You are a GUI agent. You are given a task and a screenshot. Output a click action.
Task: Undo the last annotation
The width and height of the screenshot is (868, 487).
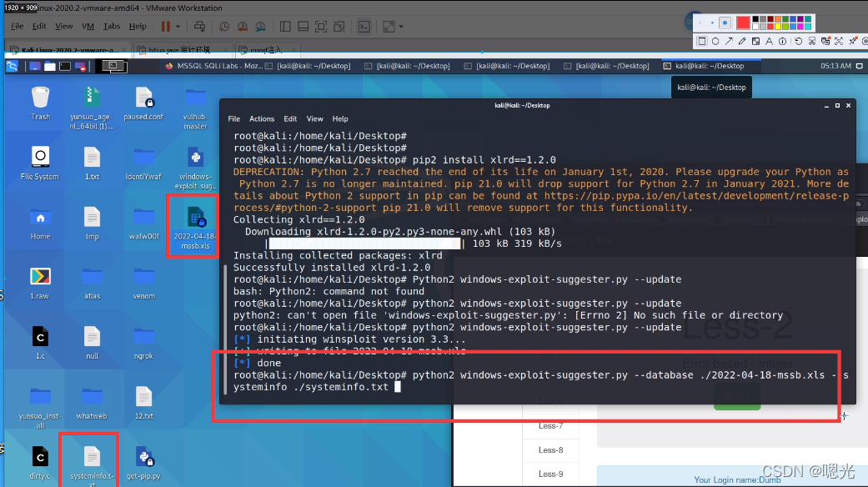point(798,41)
